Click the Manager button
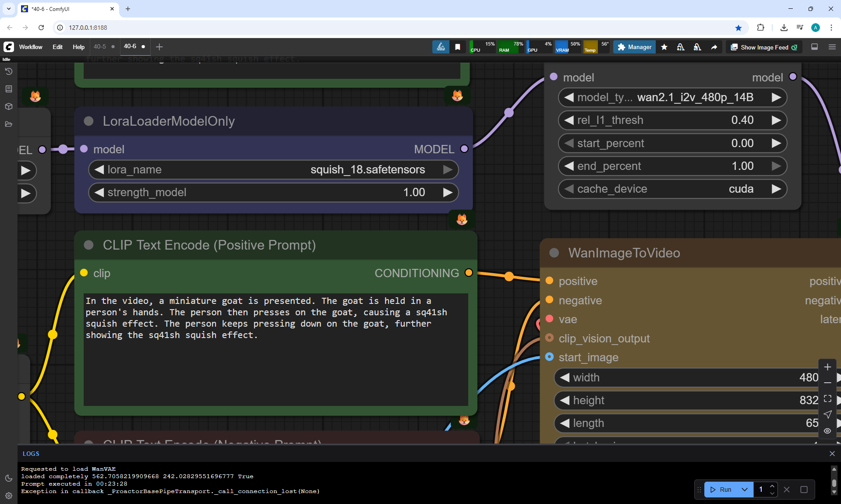Image resolution: width=841 pixels, height=504 pixels. point(635,47)
